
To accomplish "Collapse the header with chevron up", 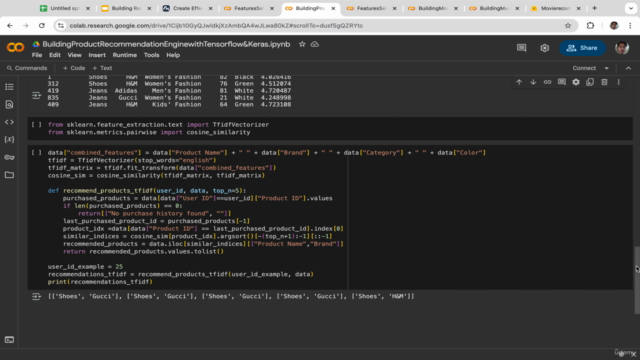I will [628, 68].
